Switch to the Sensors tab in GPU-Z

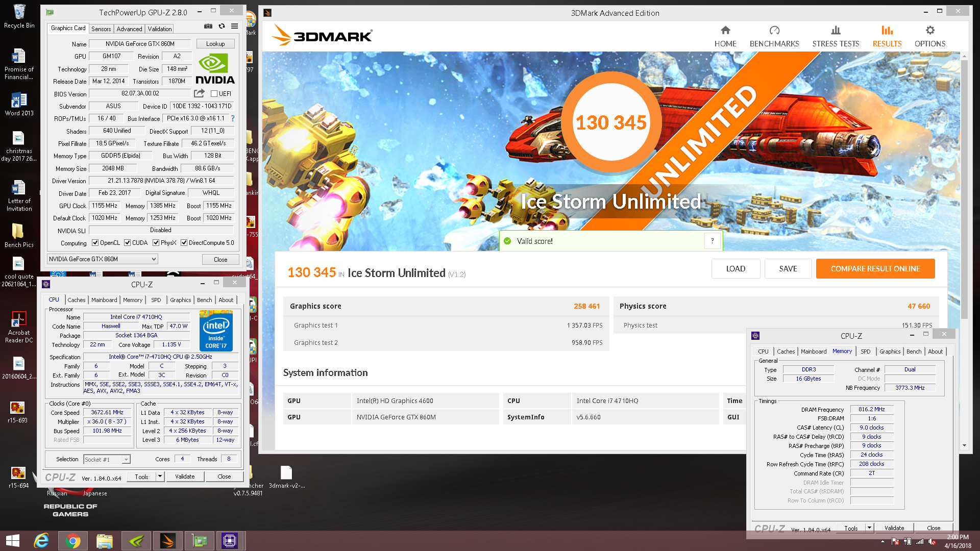(x=101, y=29)
